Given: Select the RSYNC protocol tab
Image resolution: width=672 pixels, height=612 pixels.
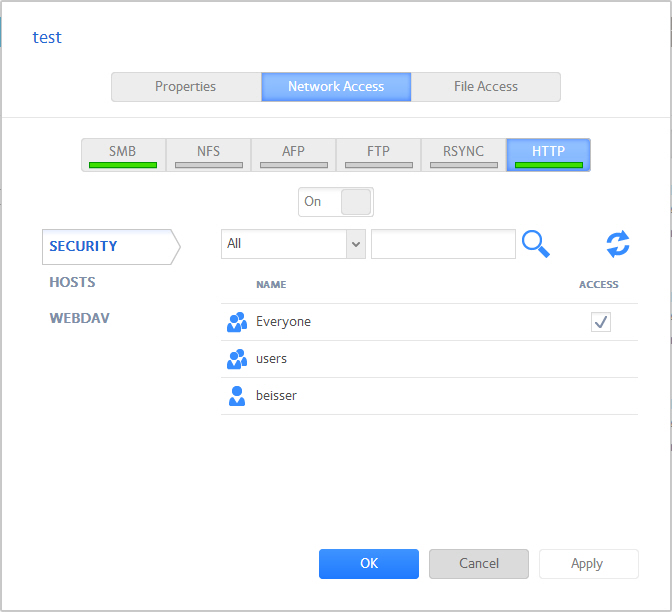Looking at the screenshot, I should tap(463, 155).
